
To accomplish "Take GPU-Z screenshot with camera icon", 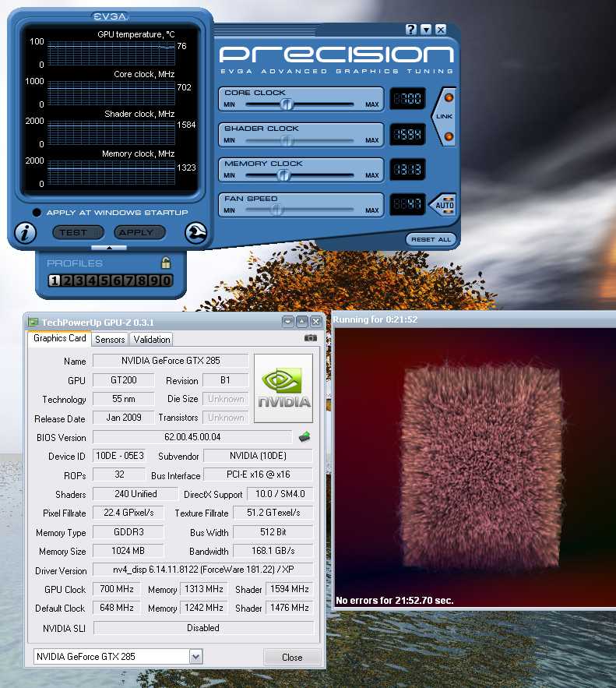I will point(311,338).
